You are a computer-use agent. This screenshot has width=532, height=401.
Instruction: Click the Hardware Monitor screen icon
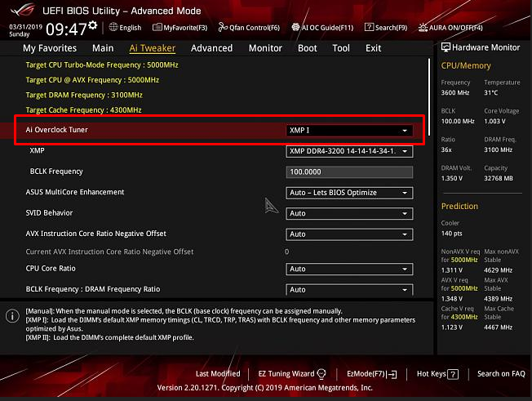446,47
